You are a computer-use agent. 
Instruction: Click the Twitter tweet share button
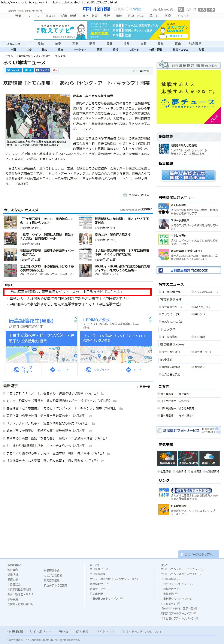[14, 70]
